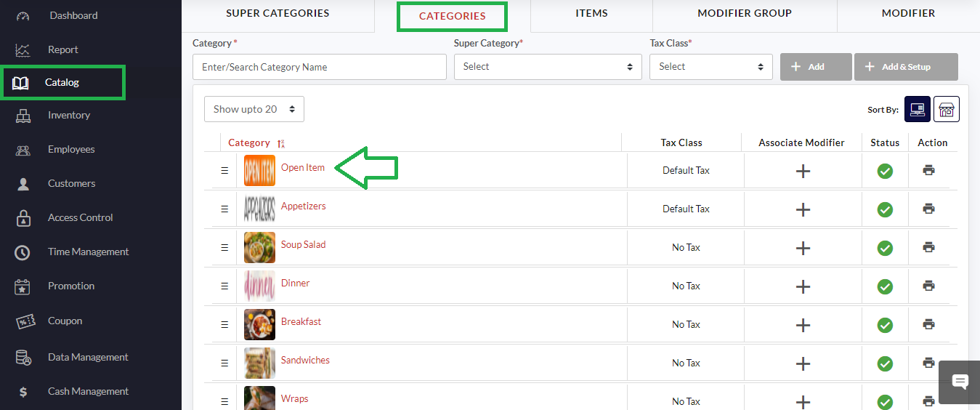980x410 pixels.
Task: Select the storefront sort view icon
Action: 946,109
